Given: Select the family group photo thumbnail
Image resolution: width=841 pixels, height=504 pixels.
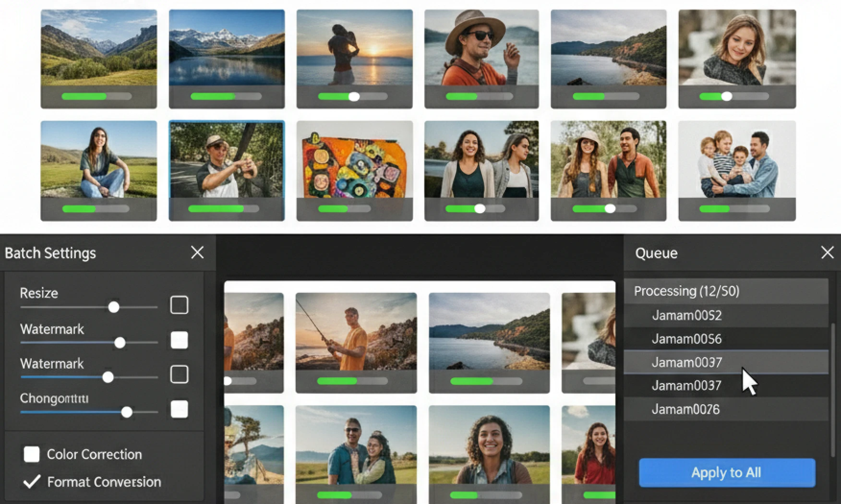Looking at the screenshot, I should tap(737, 160).
